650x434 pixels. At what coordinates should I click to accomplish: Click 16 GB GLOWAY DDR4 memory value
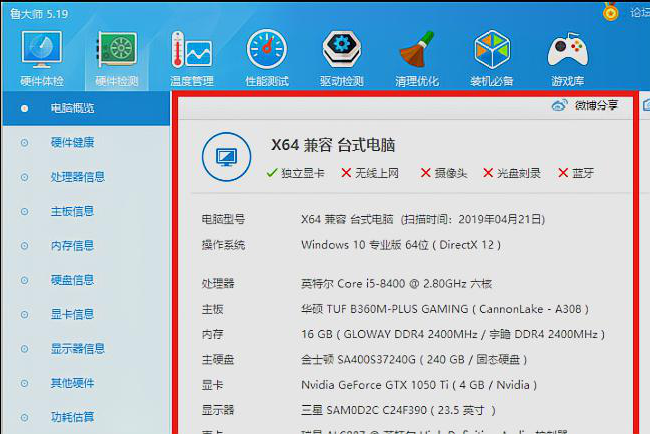[453, 334]
